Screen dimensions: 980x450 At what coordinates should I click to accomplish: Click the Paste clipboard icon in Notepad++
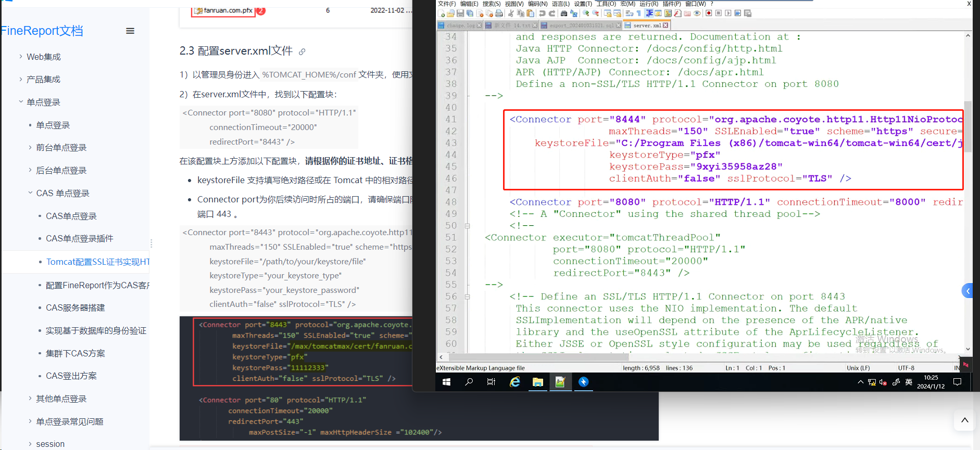click(530, 13)
